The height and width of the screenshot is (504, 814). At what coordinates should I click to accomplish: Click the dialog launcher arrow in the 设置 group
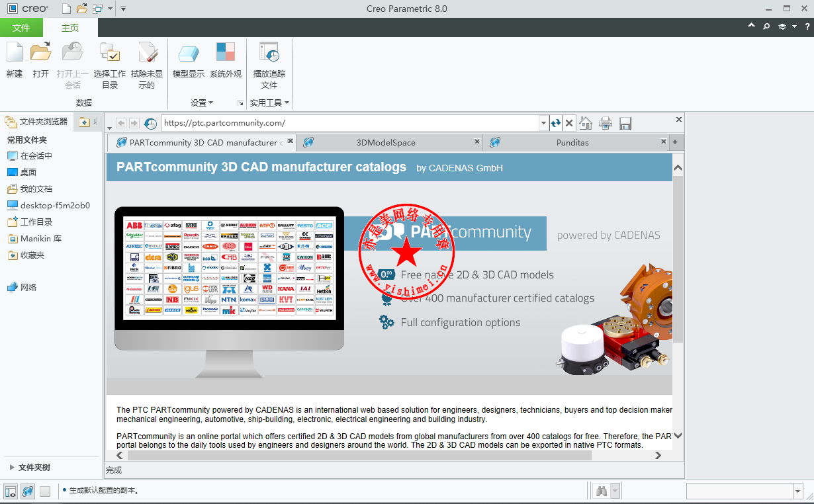click(240, 103)
